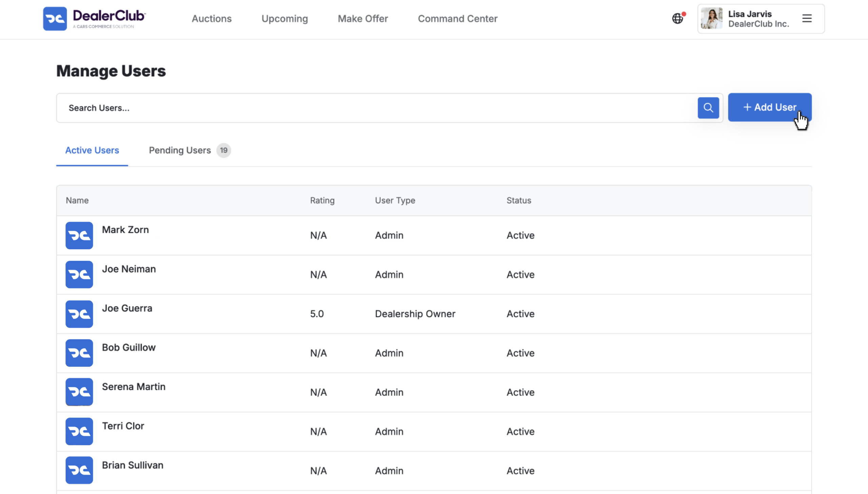
Task: Click Lisa Jarvis profile photo
Action: pyautogui.click(x=712, y=18)
